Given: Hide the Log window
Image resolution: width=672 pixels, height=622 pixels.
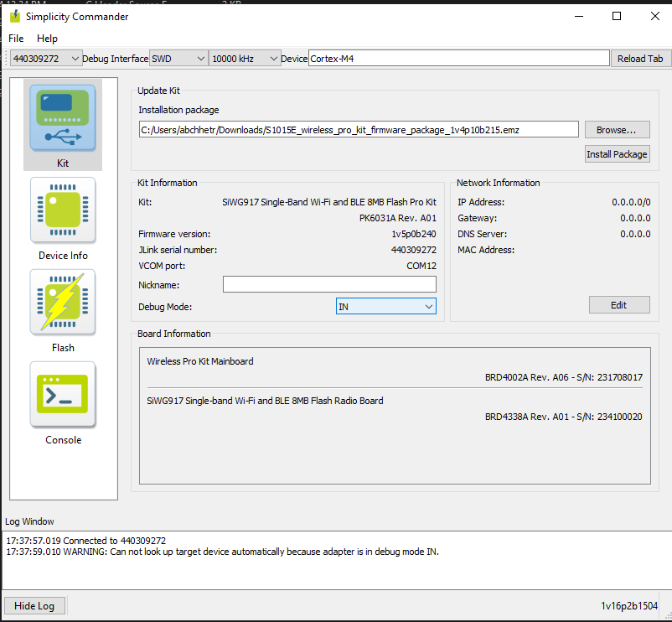Looking at the screenshot, I should [x=34, y=605].
